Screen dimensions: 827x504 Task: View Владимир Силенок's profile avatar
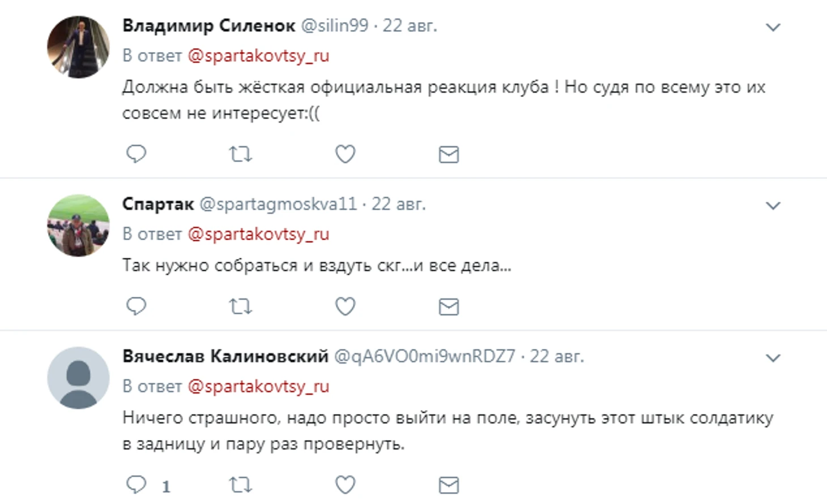[78, 47]
